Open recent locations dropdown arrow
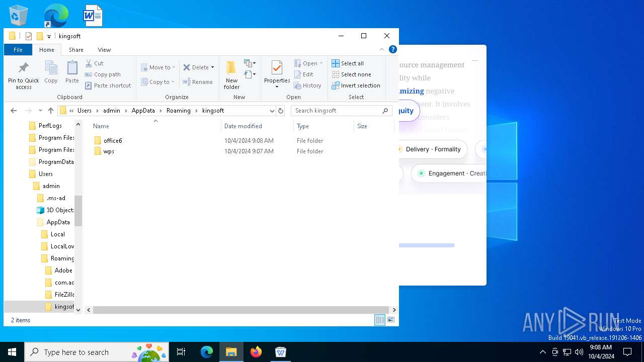This screenshot has height=362, width=644. pyautogui.click(x=40, y=111)
